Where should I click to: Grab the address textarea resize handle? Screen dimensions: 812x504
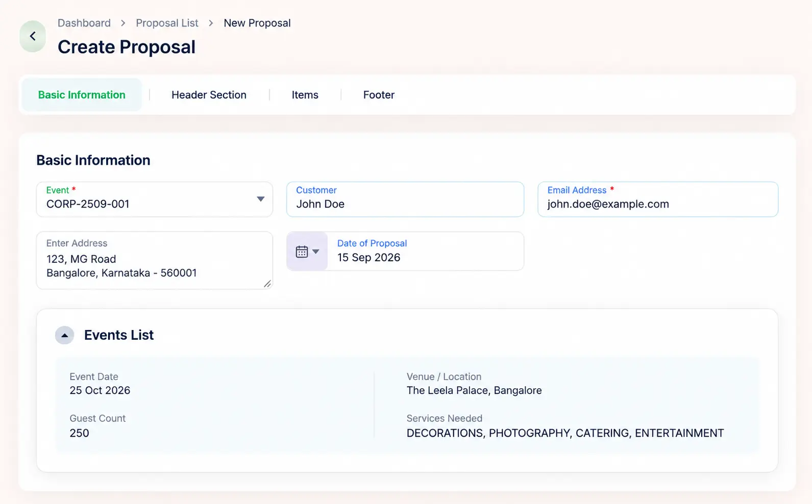click(x=267, y=284)
